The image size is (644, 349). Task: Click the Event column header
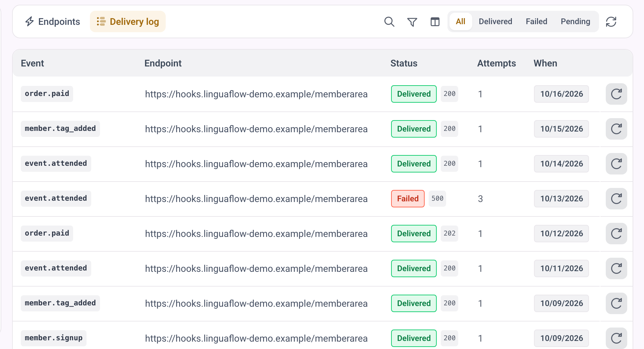click(33, 63)
